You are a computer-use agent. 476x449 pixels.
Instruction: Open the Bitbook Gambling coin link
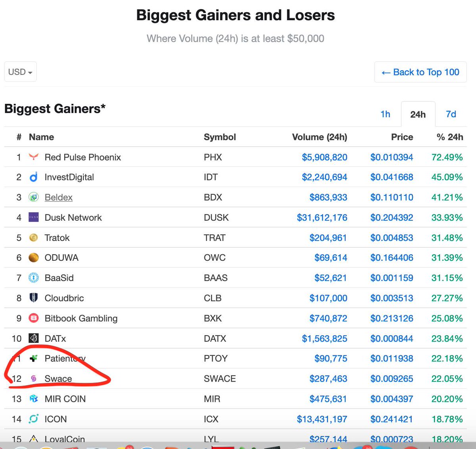81,318
